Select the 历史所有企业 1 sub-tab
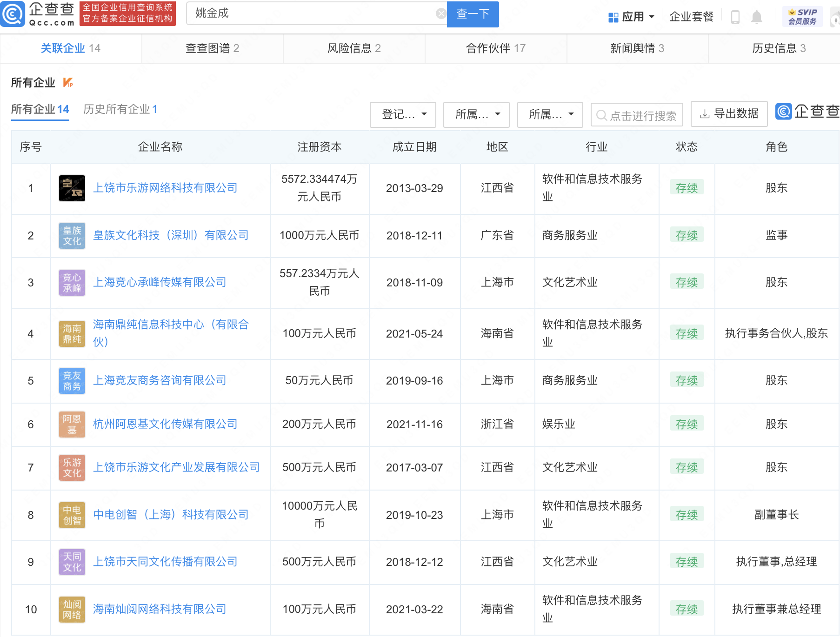This screenshot has width=840, height=637. (120, 109)
